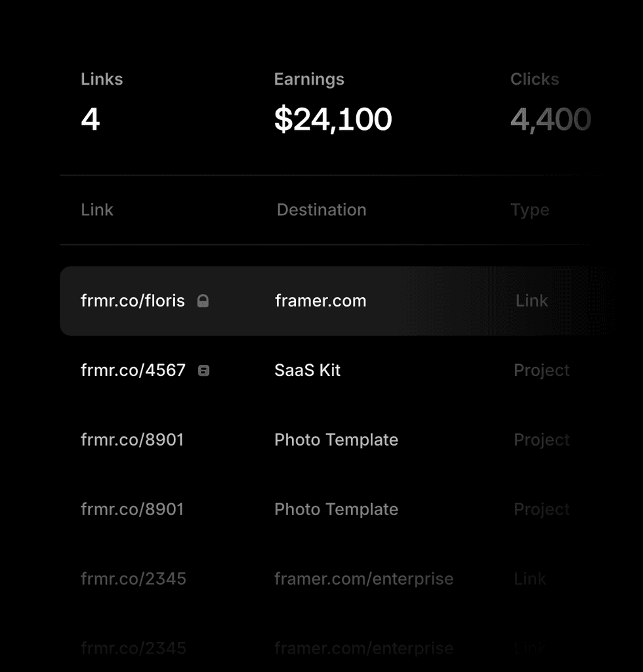Open the frmr.co/4567 link
Viewport: 643px width, 672px height.
[133, 371]
